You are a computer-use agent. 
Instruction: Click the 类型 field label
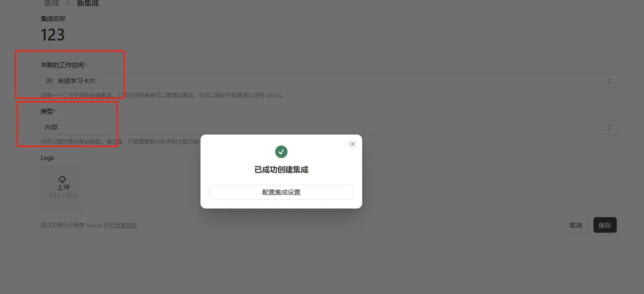(x=47, y=111)
